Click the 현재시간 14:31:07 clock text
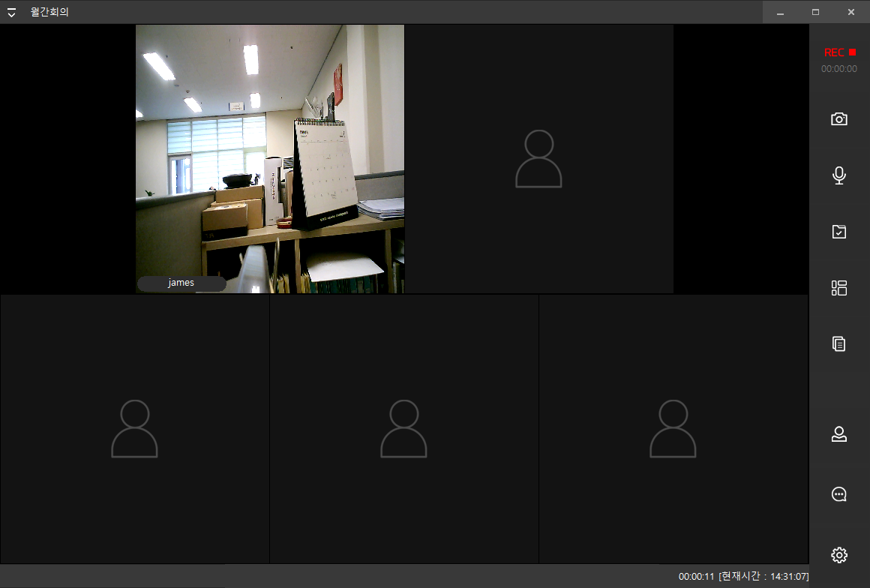870x588 pixels. point(763,577)
